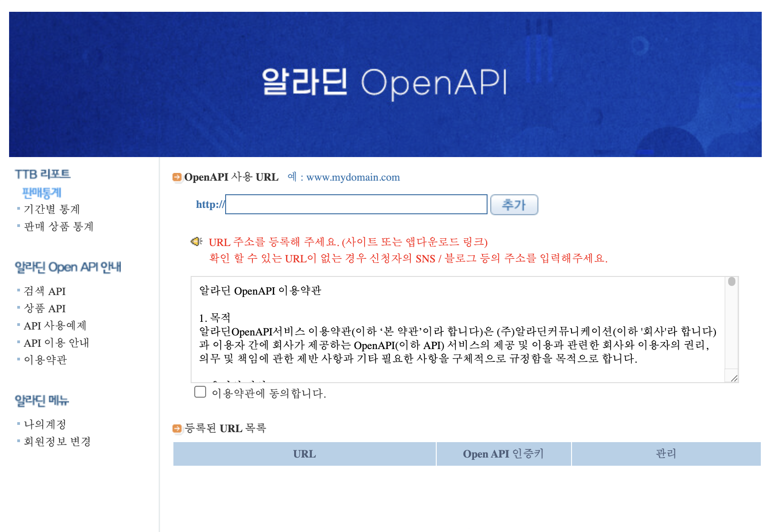The height and width of the screenshot is (532, 769).
Task: Click the URL column header
Action: (x=305, y=454)
